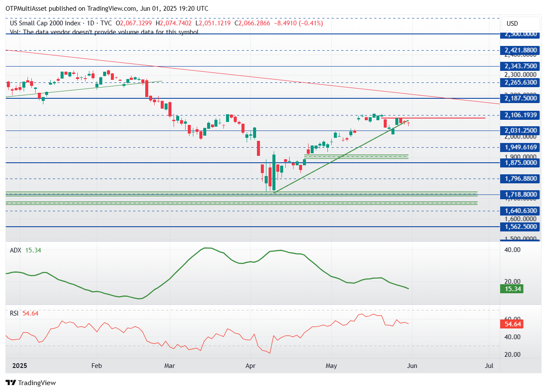Click the TradingView logo at bottom left
This screenshot has height=392, width=547.
[x=31, y=383]
